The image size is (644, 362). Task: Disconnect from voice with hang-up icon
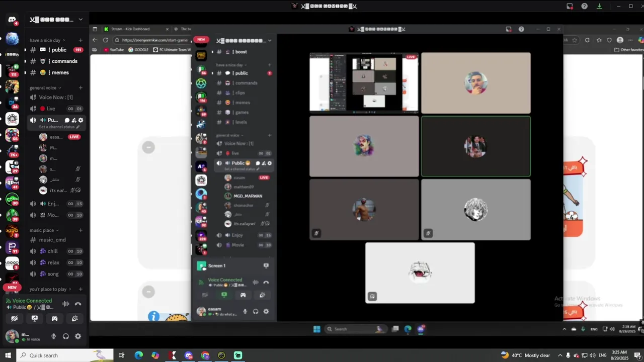[78, 304]
